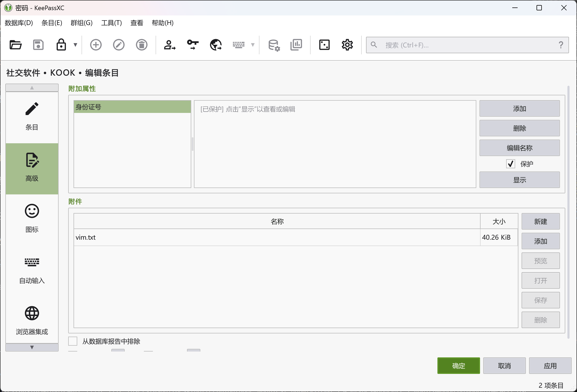The image size is (577, 392).
Task: Open the Password generator dice icon
Action: [324, 45]
